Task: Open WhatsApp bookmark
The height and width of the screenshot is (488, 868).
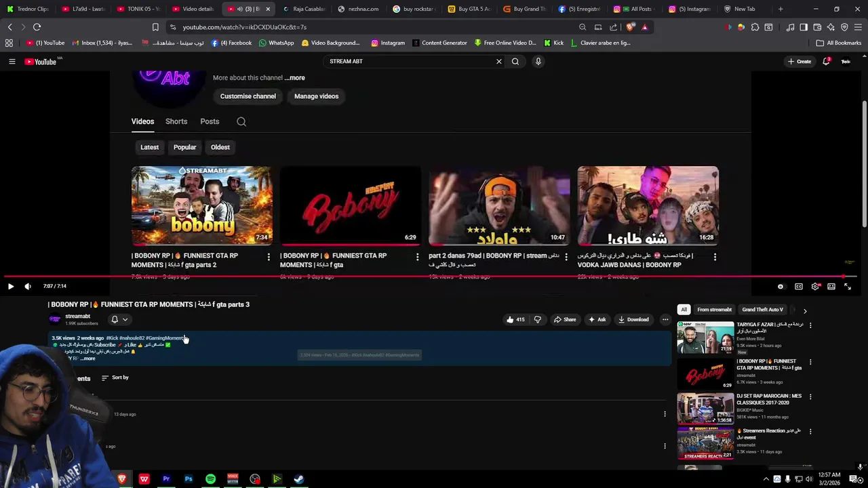Action: pos(276,43)
